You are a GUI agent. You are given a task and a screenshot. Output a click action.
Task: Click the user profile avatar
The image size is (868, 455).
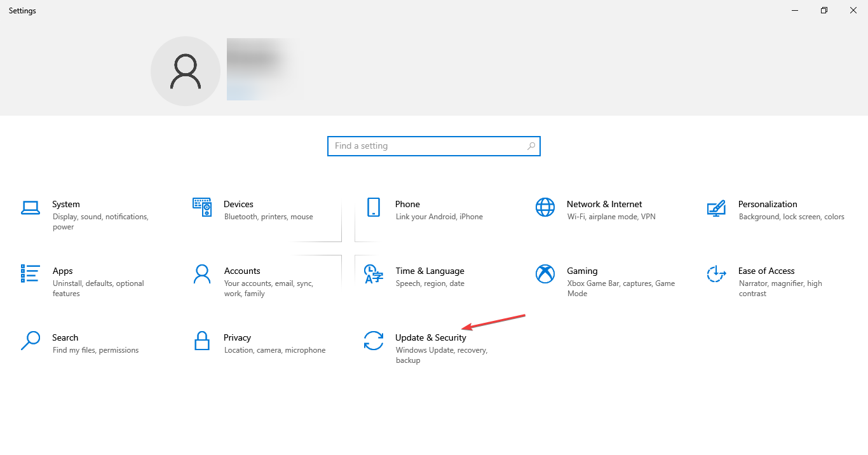(x=186, y=71)
